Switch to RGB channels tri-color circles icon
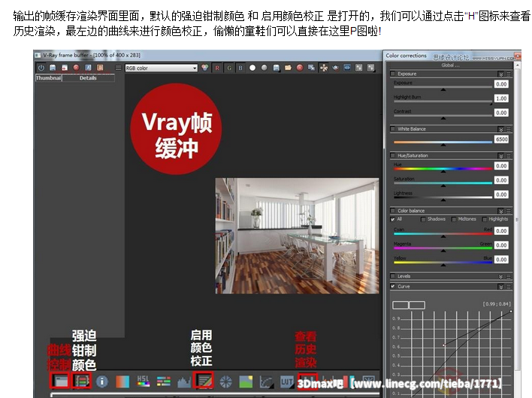This screenshot has height=398, width=532. pos(205,68)
